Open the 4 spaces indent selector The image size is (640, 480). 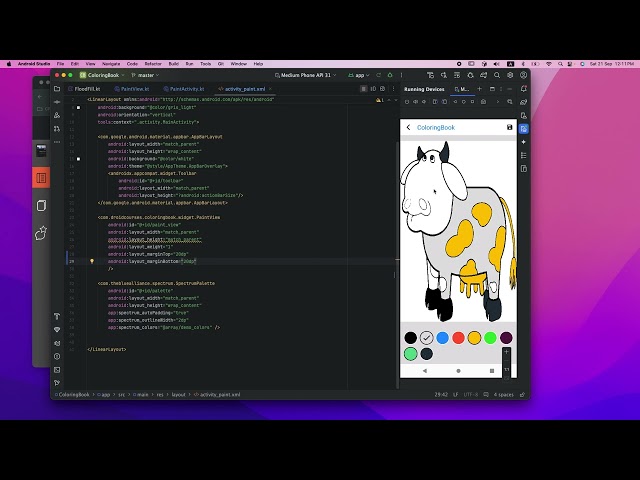[504, 395]
